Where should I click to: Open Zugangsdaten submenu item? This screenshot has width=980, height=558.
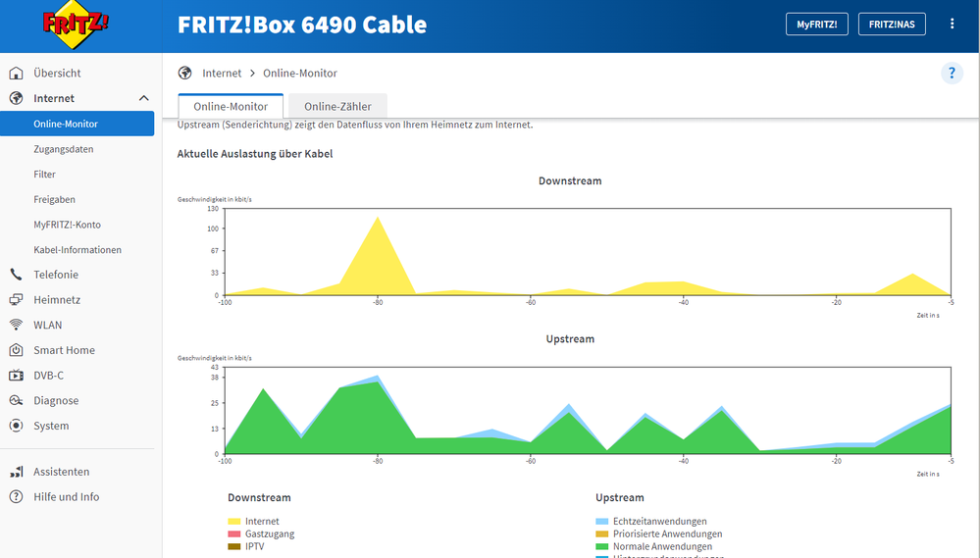click(x=64, y=149)
